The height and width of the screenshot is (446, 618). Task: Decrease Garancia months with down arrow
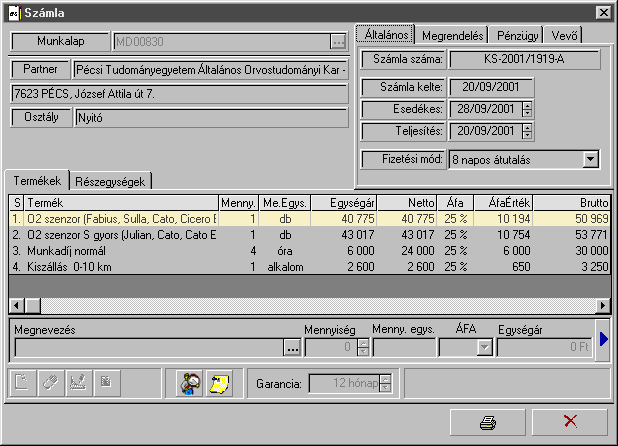[386, 387]
